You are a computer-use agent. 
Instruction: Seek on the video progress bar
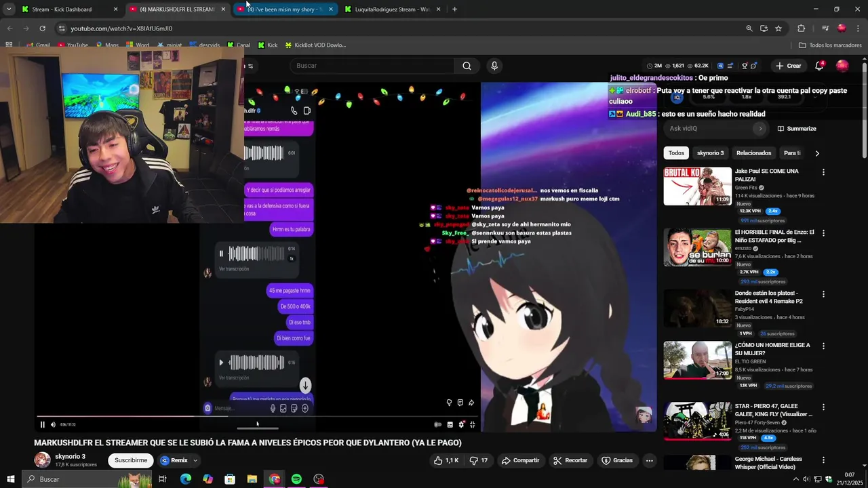tap(257, 416)
